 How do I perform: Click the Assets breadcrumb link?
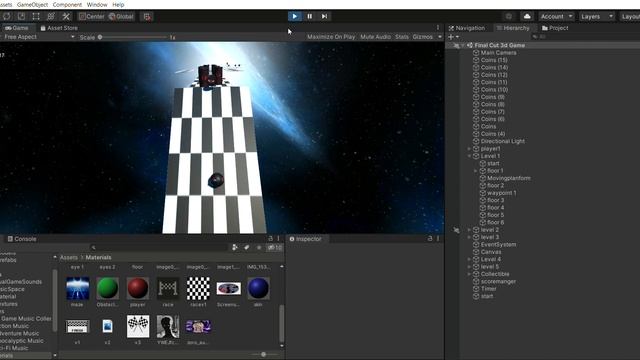pyautogui.click(x=69, y=258)
